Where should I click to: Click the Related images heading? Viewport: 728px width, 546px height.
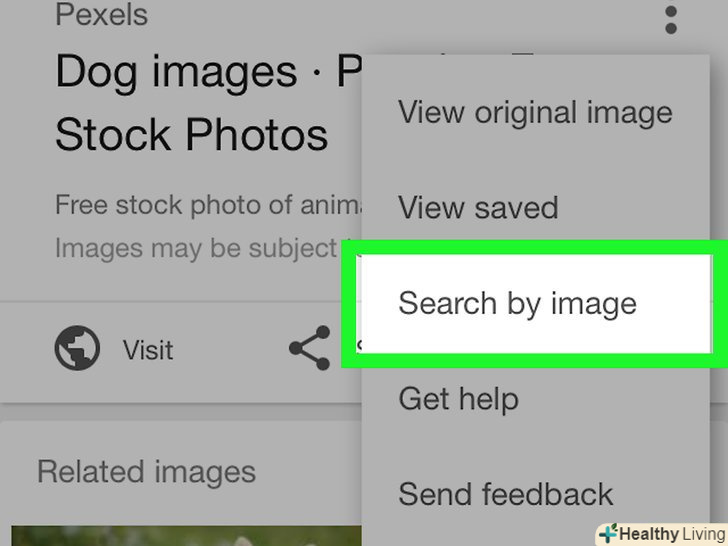[x=146, y=472]
